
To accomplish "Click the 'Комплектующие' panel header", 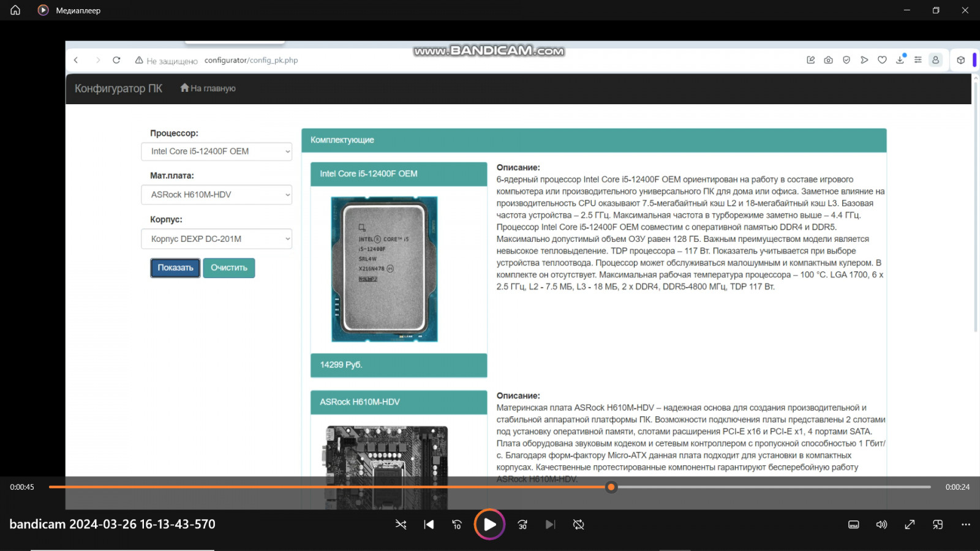I will click(x=594, y=140).
